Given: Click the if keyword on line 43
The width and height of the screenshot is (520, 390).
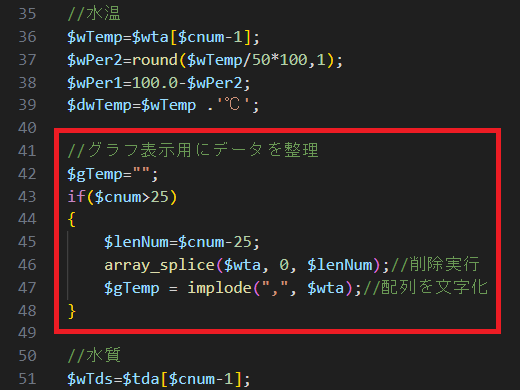Looking at the screenshot, I should coord(76,197).
